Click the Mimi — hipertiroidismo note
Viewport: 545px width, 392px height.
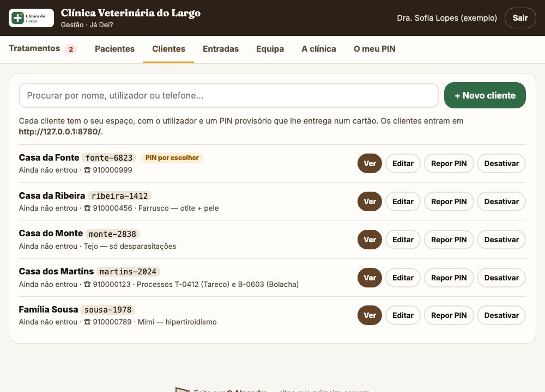pyautogui.click(x=177, y=322)
